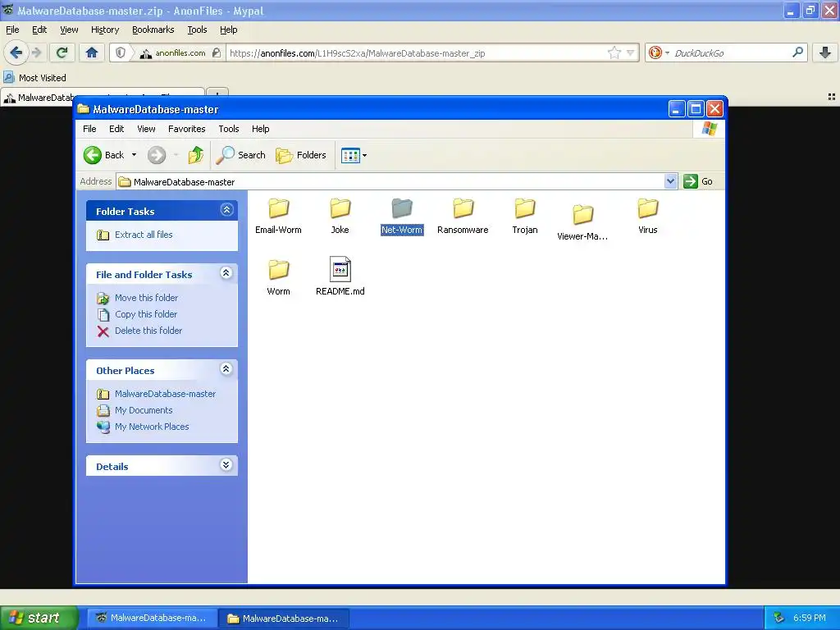Collapse the Folder Tasks panel

point(226,210)
